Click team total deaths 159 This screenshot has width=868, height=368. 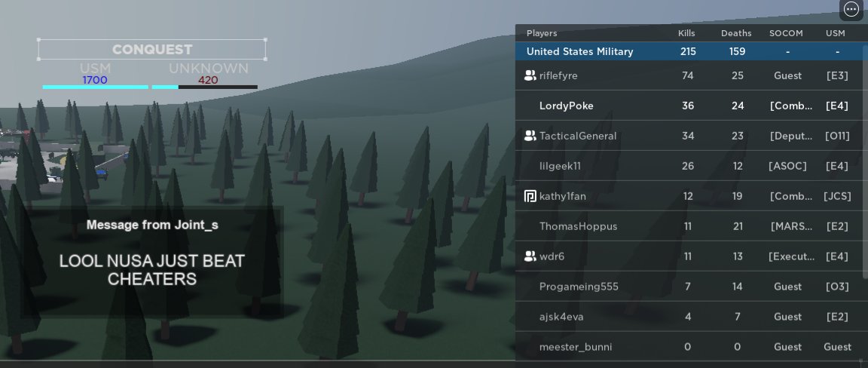coord(737,51)
